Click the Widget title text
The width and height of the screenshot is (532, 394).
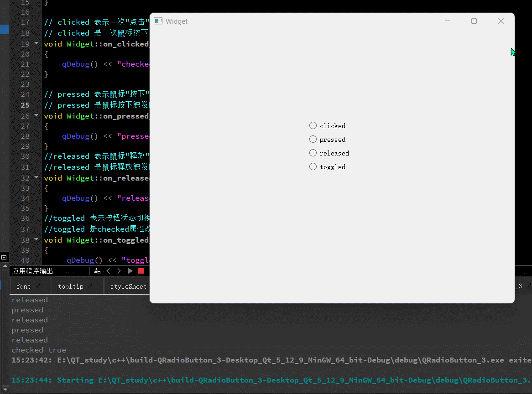pos(177,21)
